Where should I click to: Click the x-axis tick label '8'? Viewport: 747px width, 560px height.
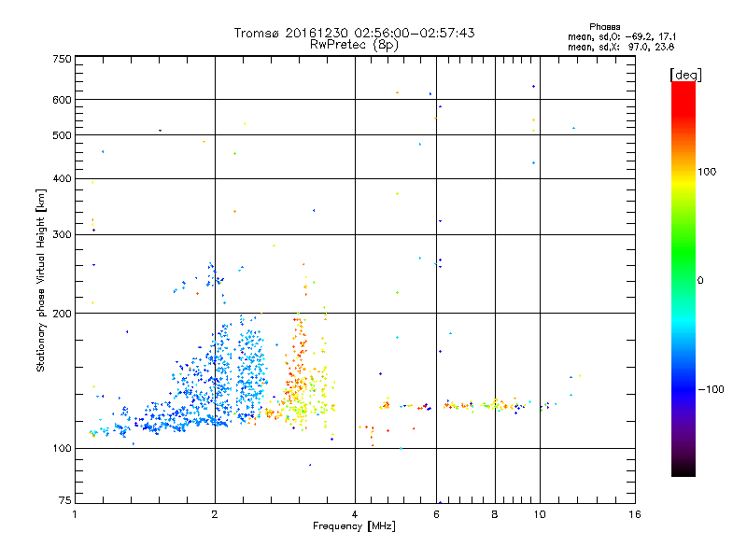(x=495, y=514)
